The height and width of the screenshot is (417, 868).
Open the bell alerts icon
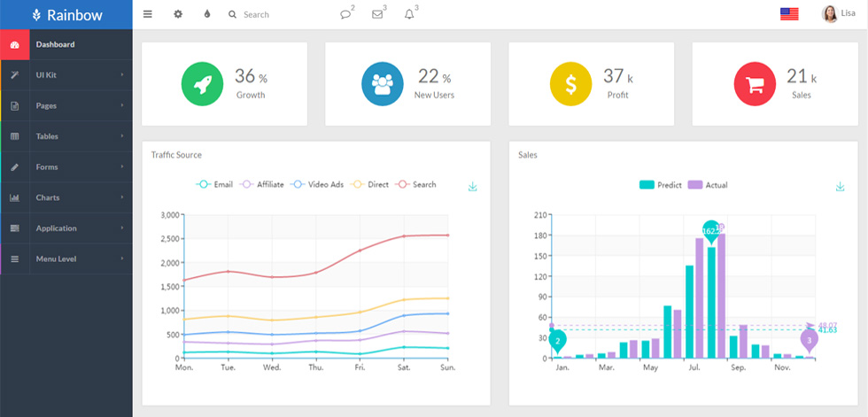(409, 14)
